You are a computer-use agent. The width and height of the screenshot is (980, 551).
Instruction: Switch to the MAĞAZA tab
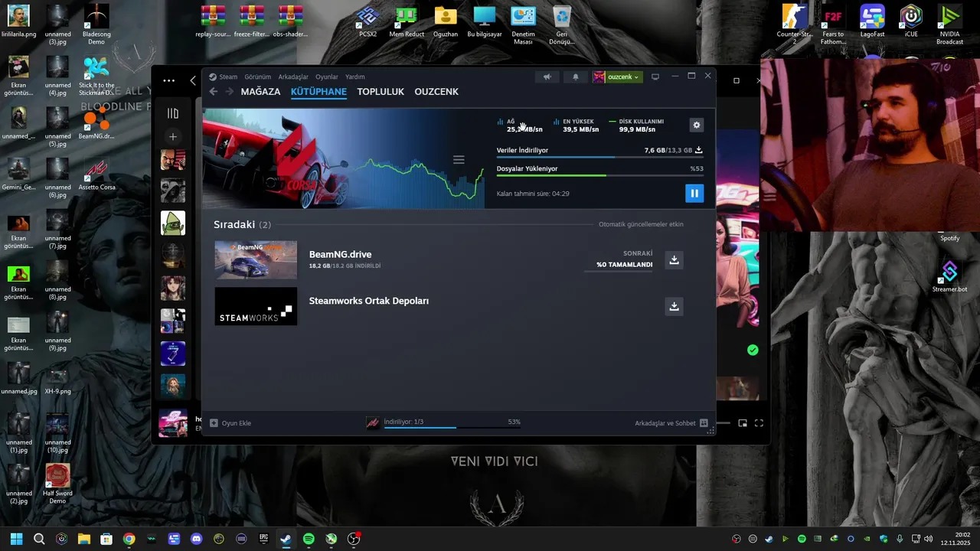point(260,92)
